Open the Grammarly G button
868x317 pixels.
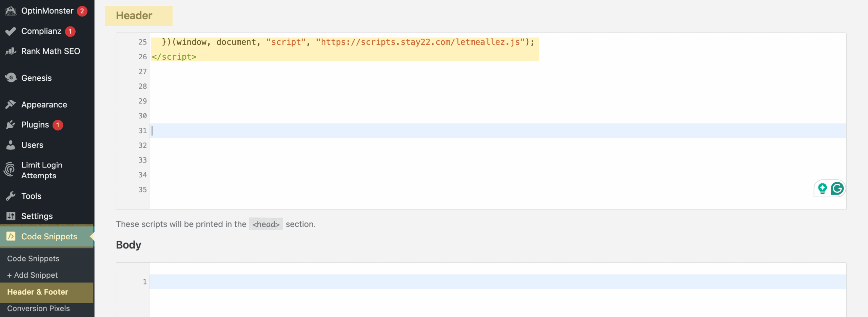pos(837,189)
